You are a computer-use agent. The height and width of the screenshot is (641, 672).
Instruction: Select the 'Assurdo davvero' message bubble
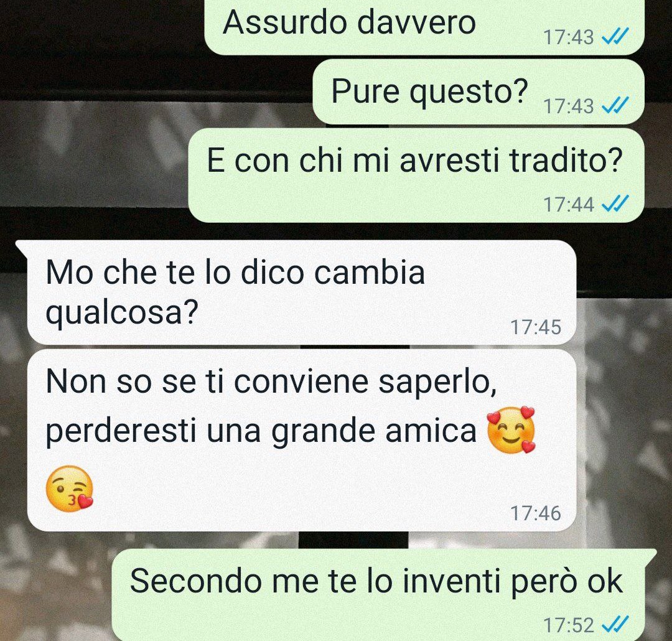425,27
